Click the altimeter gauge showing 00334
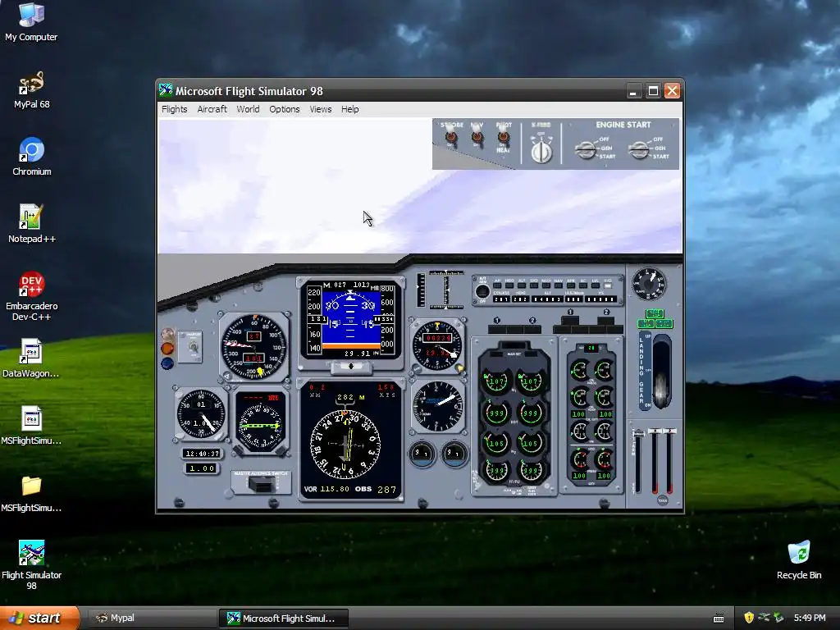840x630 pixels. 438,345
